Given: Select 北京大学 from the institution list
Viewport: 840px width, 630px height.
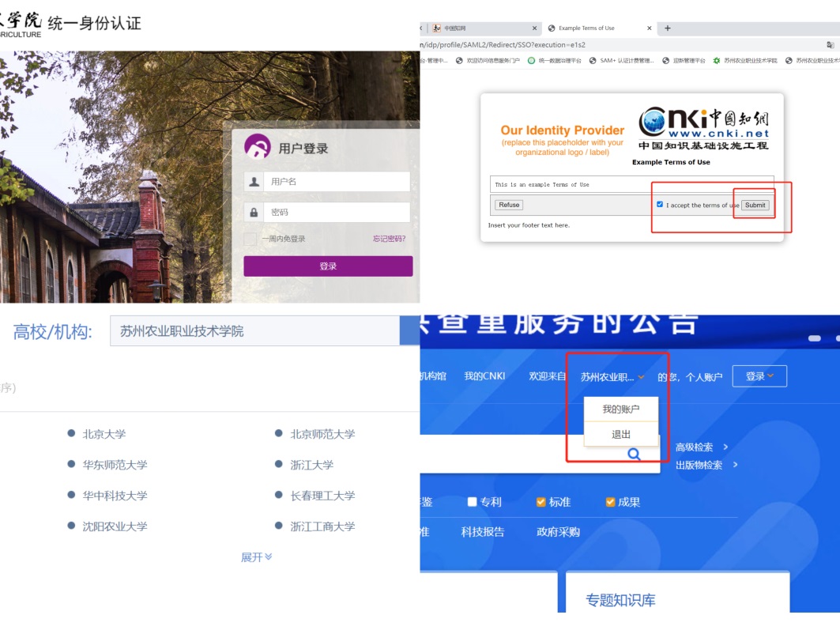Looking at the screenshot, I should pos(104,434).
